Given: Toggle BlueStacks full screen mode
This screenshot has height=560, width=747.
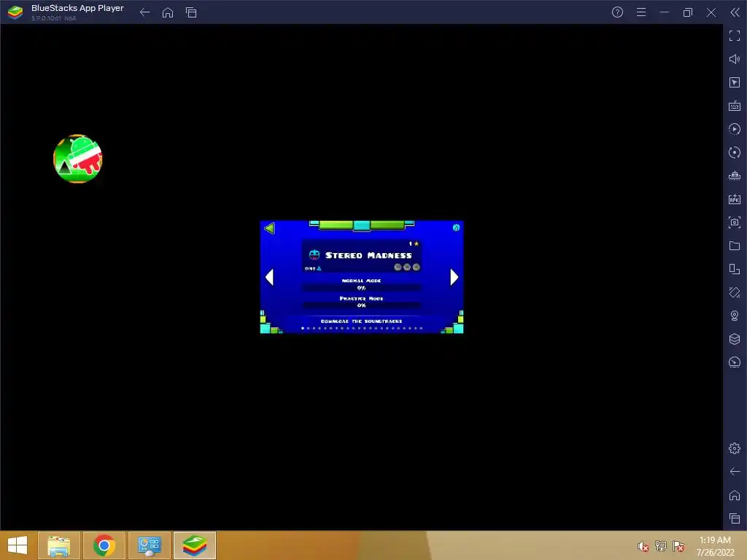Looking at the screenshot, I should click(734, 36).
